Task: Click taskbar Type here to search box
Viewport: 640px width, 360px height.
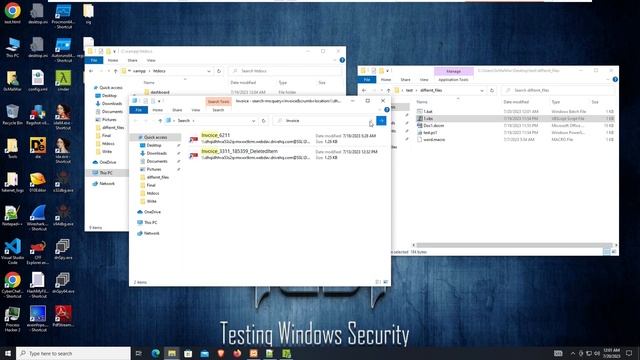Action: coord(73,353)
